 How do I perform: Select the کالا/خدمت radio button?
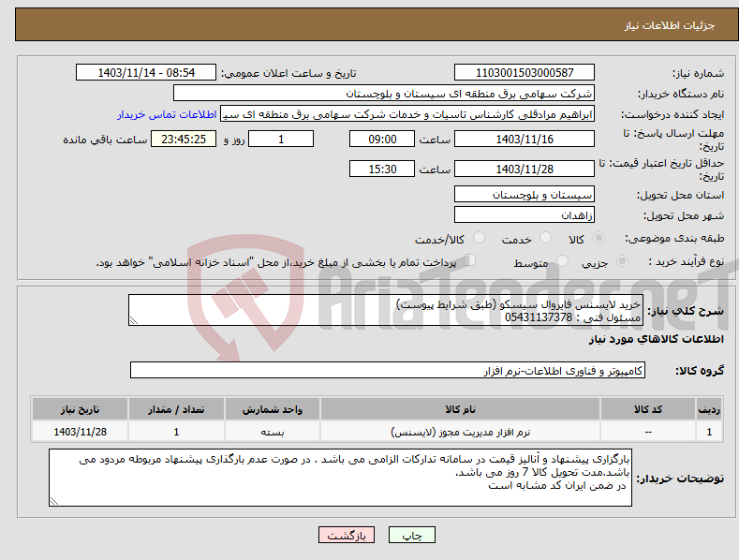click(x=479, y=238)
